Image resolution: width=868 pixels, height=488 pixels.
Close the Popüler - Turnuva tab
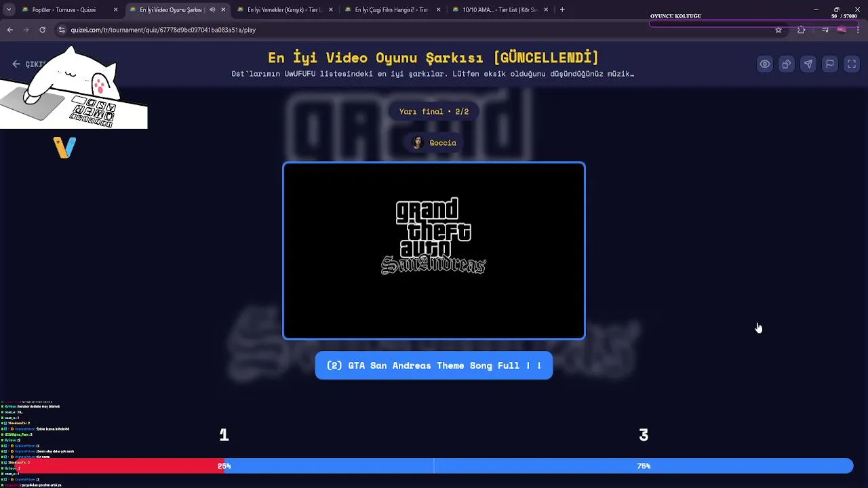click(x=115, y=10)
